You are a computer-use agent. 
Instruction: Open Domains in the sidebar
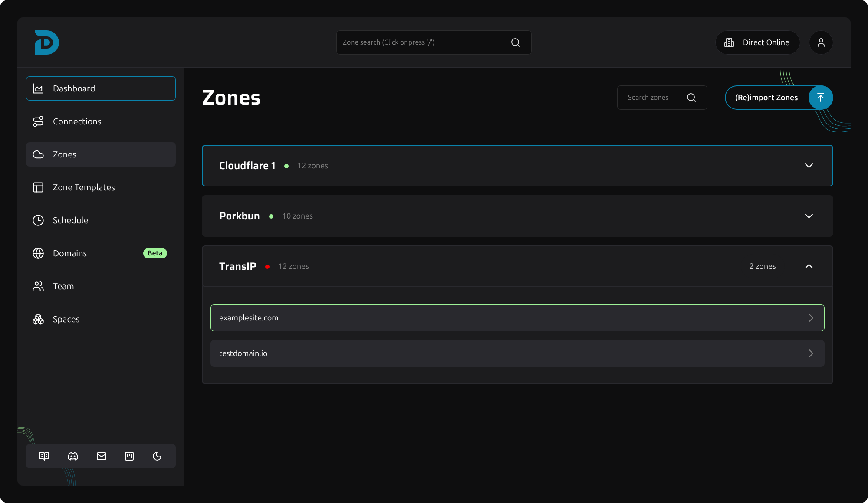(101, 253)
